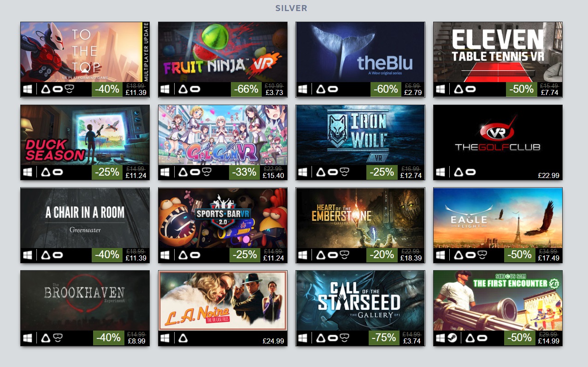Select the Gal Gun VR artwork

[223, 135]
